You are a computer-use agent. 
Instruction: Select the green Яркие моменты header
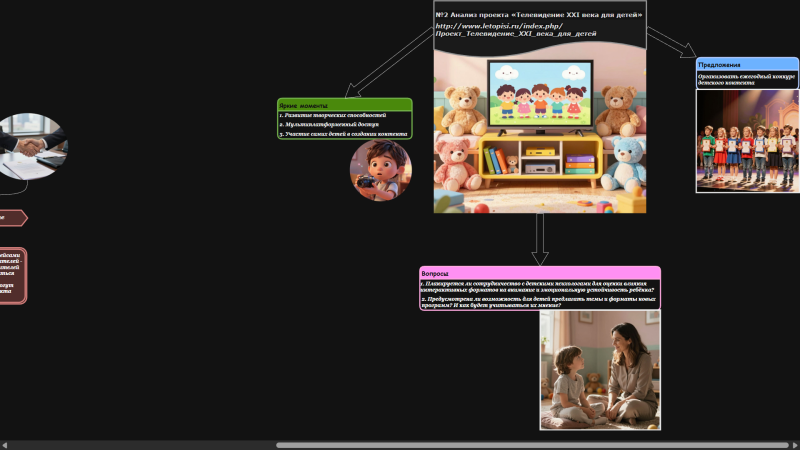click(344, 104)
